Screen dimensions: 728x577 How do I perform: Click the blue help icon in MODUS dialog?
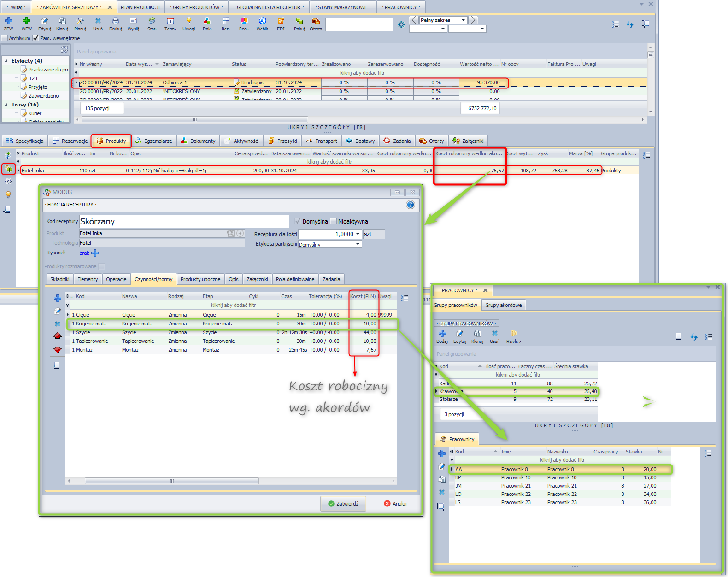click(x=410, y=205)
